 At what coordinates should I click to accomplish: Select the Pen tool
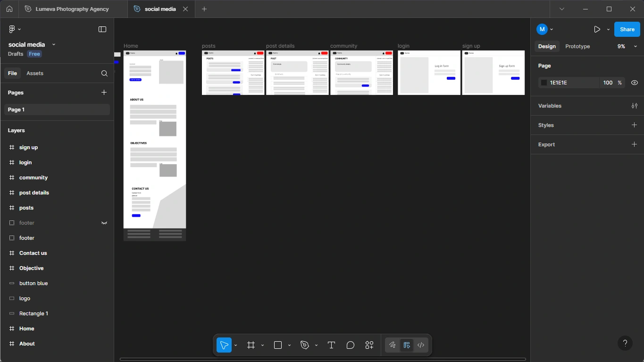(305, 345)
